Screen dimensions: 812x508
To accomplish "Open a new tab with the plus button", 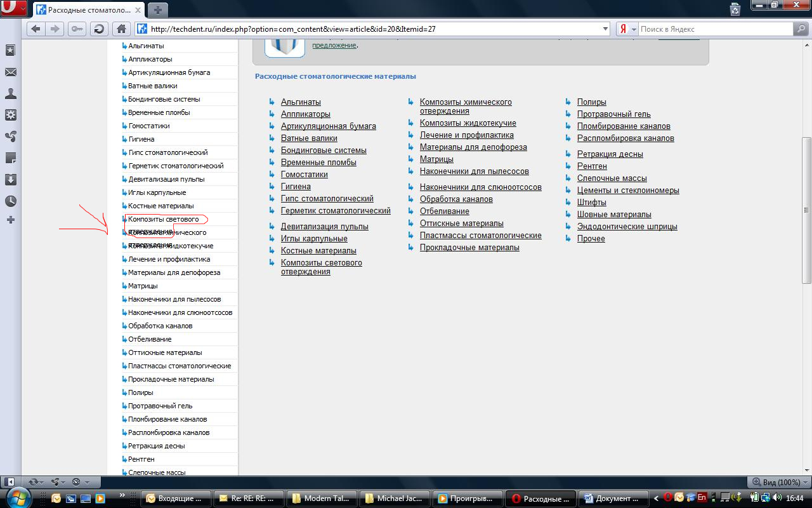I will [158, 10].
